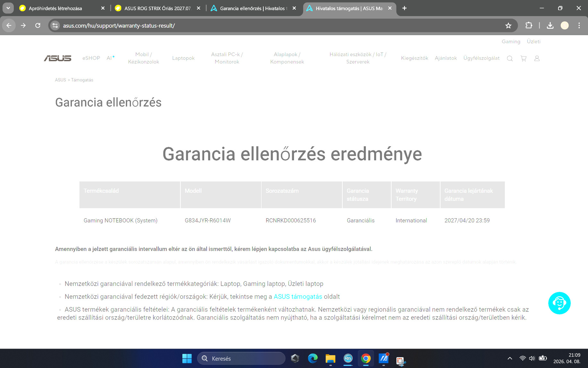
Task: Close the Garancia ellenőrzés tab
Action: (294, 8)
